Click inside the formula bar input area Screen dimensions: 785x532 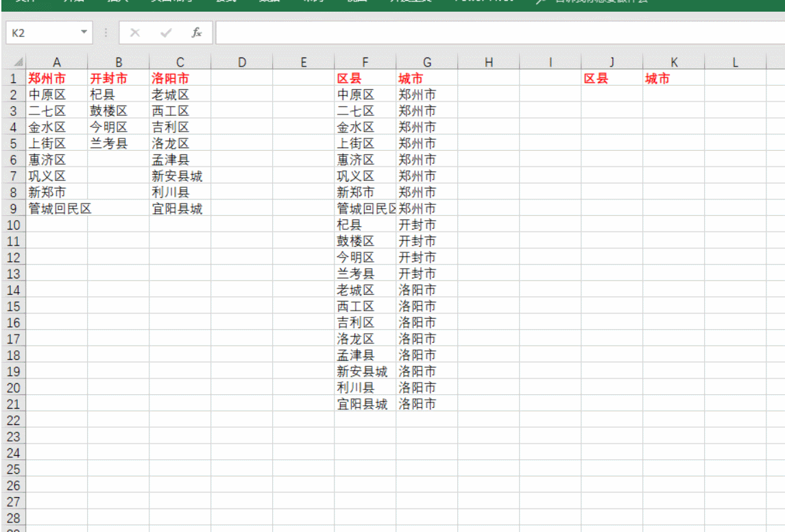500,33
